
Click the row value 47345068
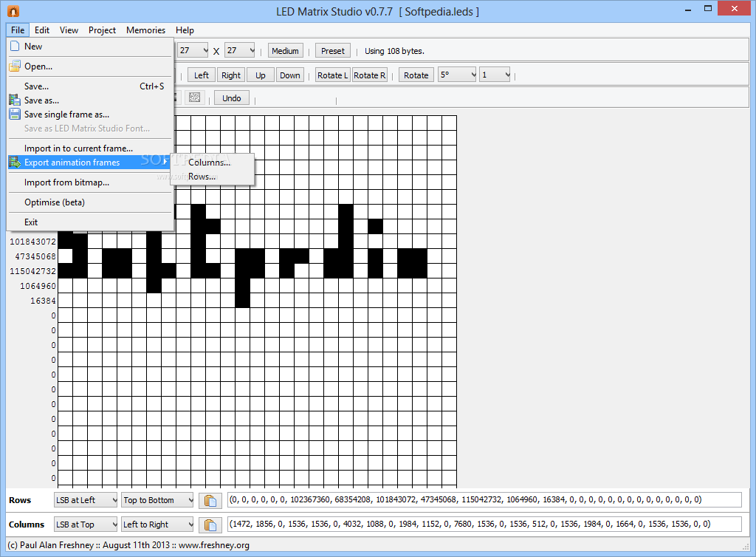(35, 256)
